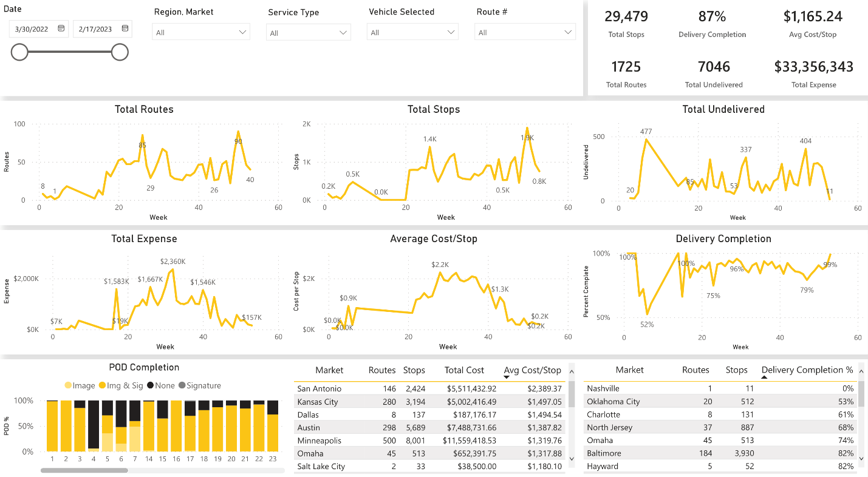Viewport: 868px width, 477px height.
Task: Click sort arrow under Avg Cost/Stop column
Action: pyautogui.click(x=507, y=377)
